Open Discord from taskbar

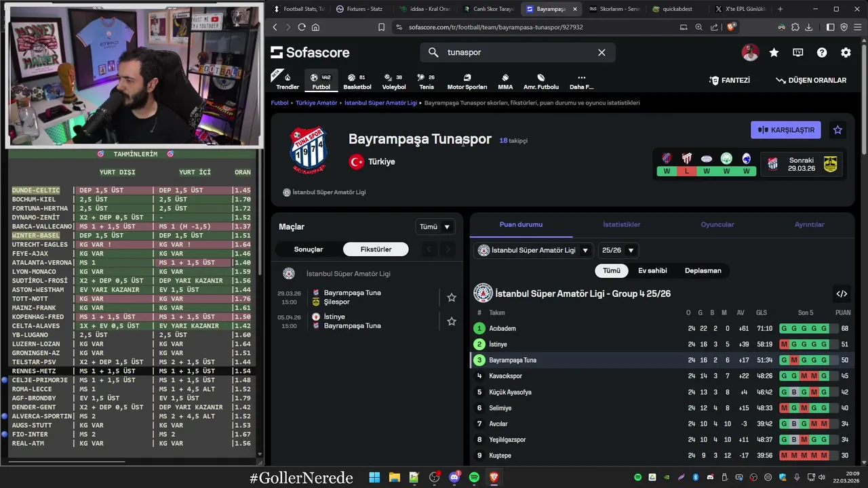click(x=454, y=477)
